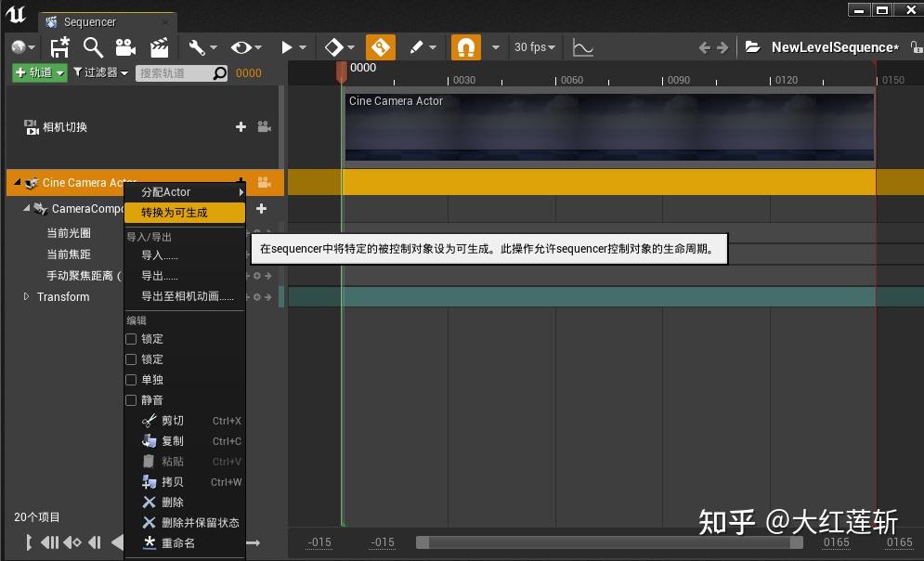
Task: Open the 轨道 add-track dropdown
Action: 39,72
